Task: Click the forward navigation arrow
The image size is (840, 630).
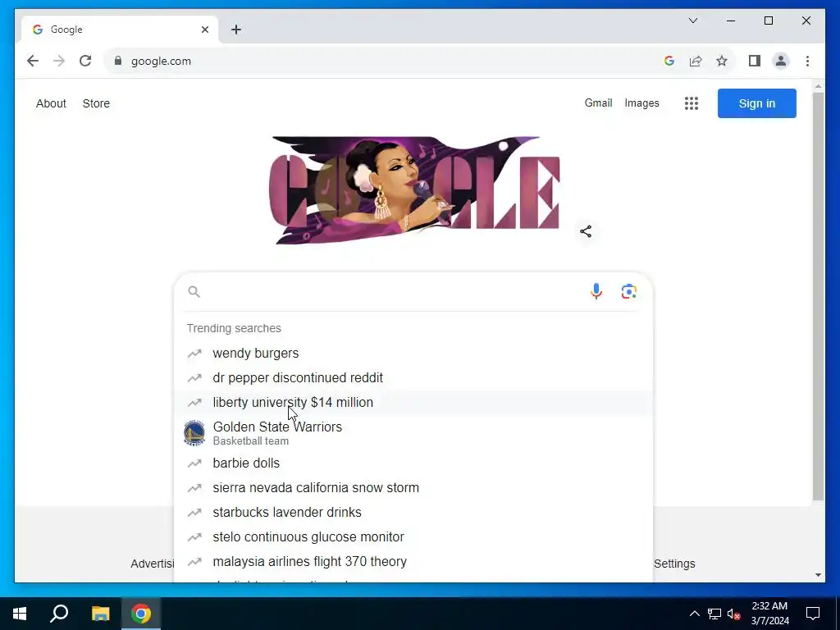Action: tap(59, 61)
